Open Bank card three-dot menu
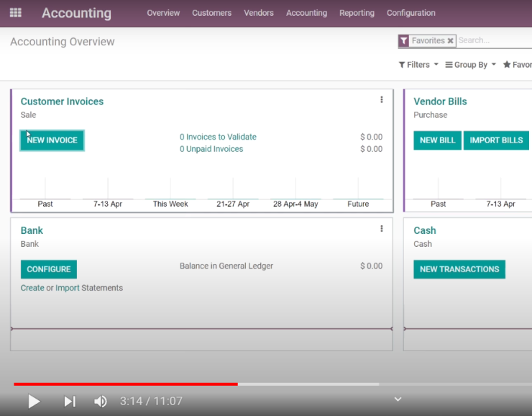This screenshot has height=416, width=532. (x=382, y=229)
